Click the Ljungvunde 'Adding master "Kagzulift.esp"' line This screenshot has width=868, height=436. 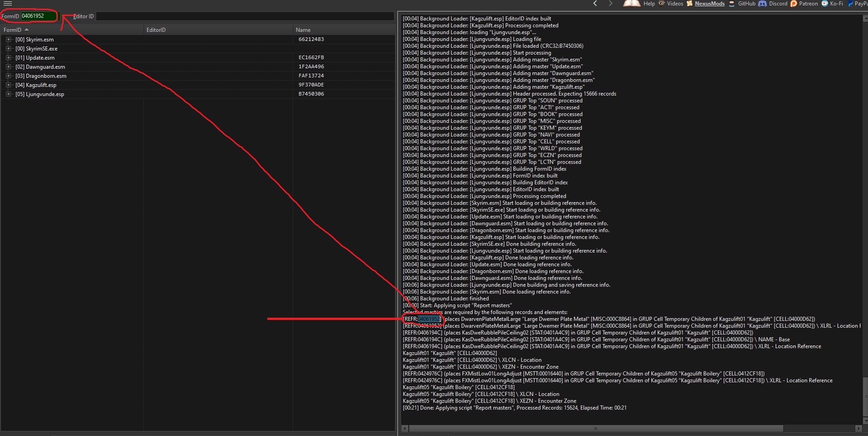coord(494,87)
